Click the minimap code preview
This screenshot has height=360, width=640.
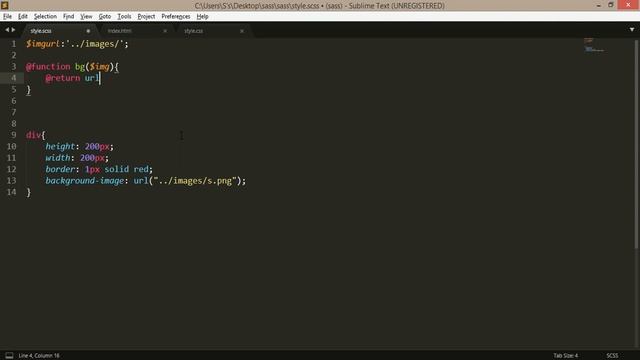[594, 45]
